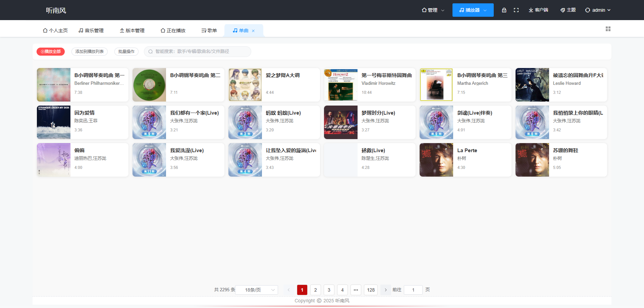Open the 主题 theme button
The width and height of the screenshot is (644, 308).
[x=568, y=10]
